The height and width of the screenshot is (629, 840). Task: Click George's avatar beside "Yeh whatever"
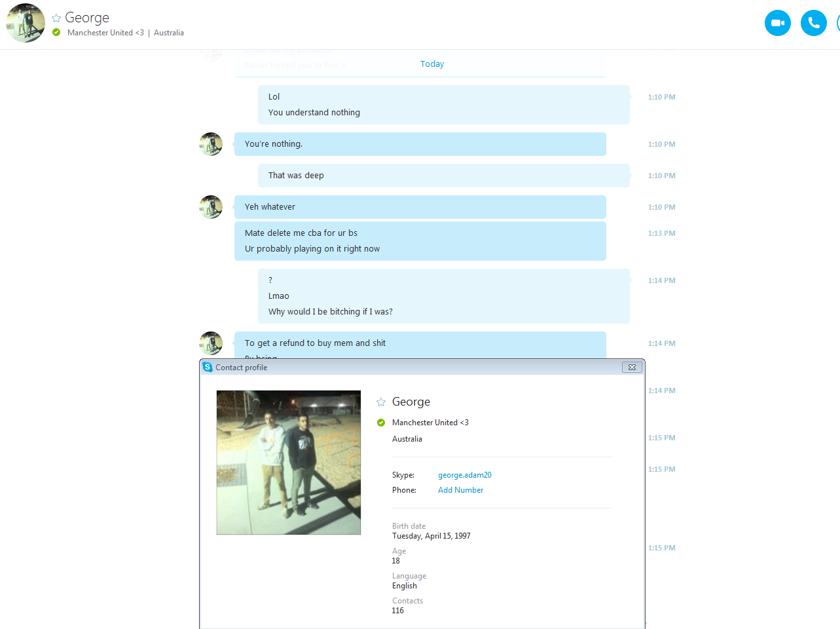coord(211,207)
